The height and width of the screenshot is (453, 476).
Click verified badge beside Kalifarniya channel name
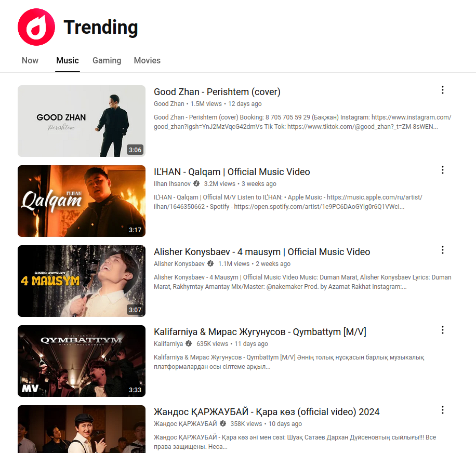pyautogui.click(x=189, y=343)
